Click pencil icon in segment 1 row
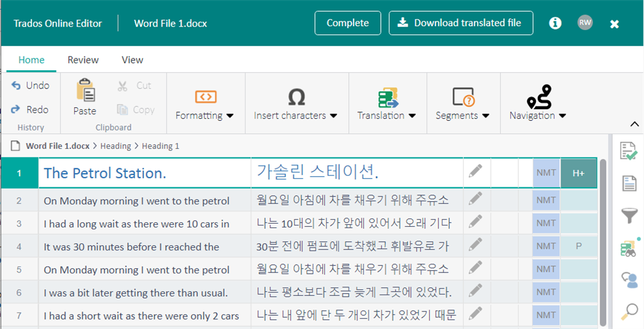644x329 pixels. 475,171
